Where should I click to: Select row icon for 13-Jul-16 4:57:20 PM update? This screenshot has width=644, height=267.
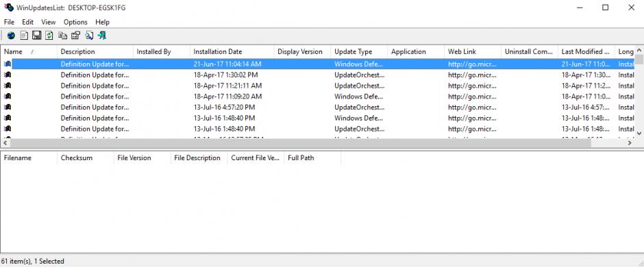[8, 107]
